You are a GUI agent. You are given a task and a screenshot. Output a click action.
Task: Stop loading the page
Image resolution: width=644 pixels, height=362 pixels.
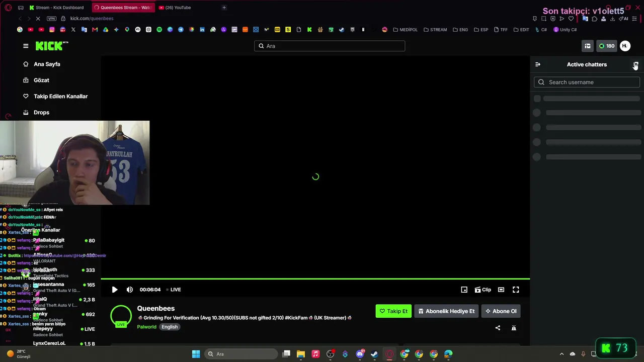click(38, 19)
